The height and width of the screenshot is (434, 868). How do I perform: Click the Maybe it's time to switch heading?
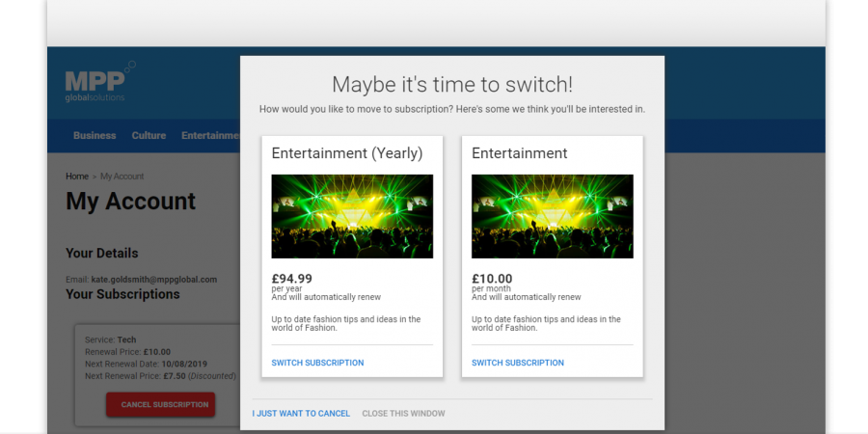[451, 84]
